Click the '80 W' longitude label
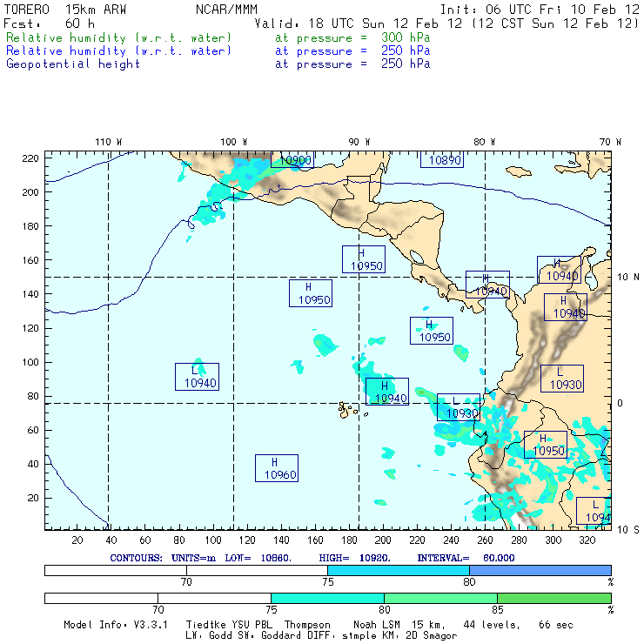The height and width of the screenshot is (644, 644). (485, 142)
